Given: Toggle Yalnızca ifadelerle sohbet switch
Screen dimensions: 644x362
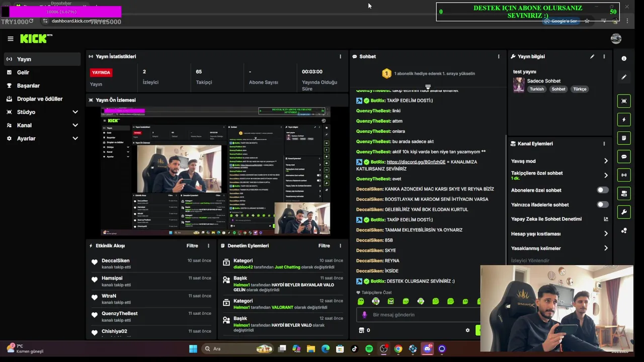Looking at the screenshot, I should [x=602, y=205].
